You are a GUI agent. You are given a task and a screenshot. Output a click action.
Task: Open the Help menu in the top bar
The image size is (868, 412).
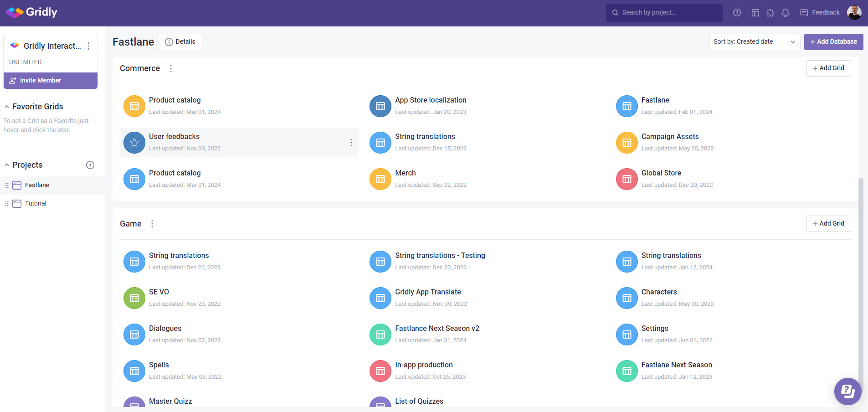[x=737, y=12]
